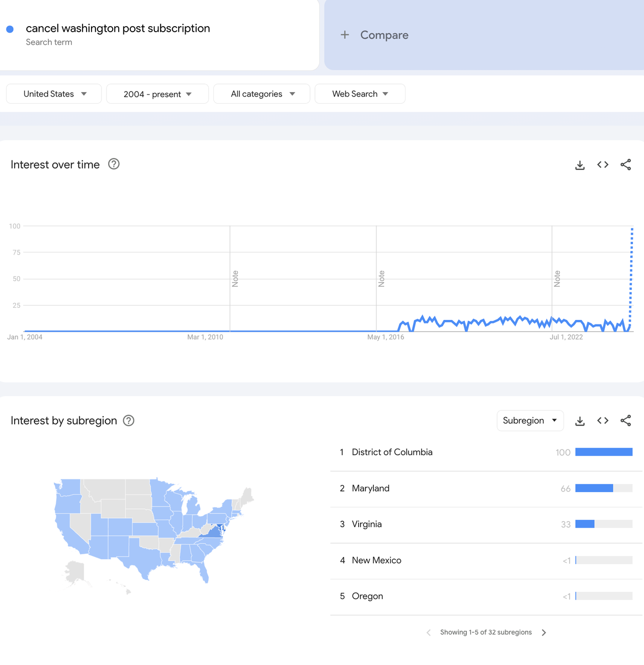The image size is (644, 665).
Task: Select District of Columbia in the ranking
Action: tap(392, 452)
